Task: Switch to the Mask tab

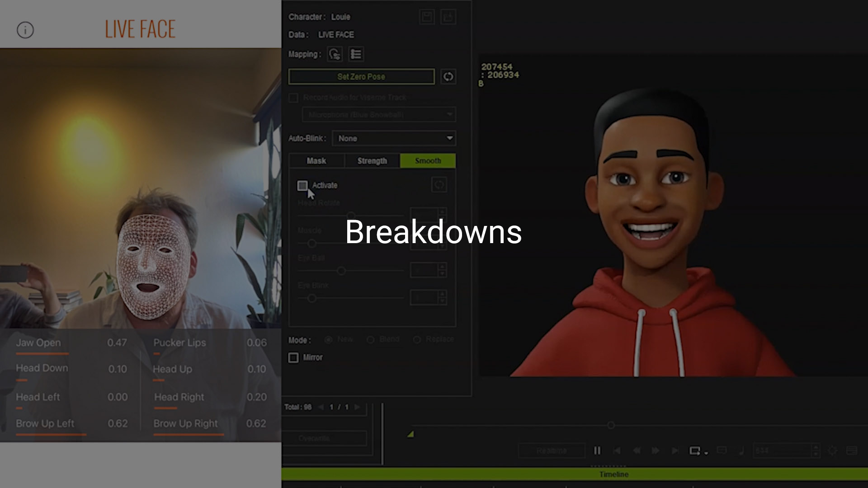Action: (x=316, y=161)
